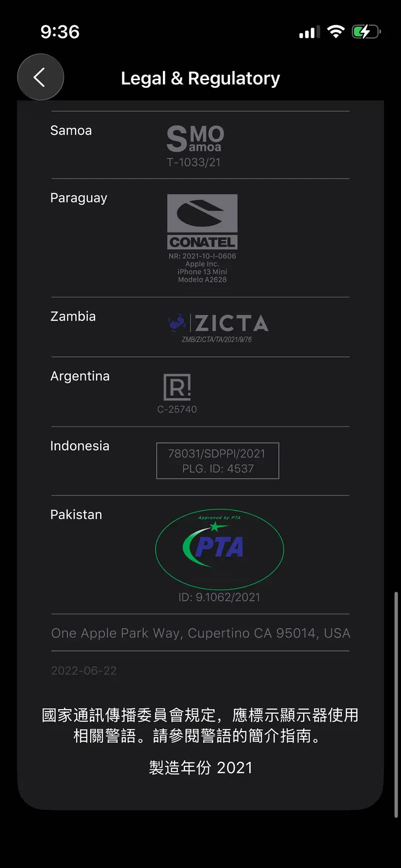Click Argentina's R! certification mark
Viewport: 401px width, 868px height.
tap(177, 387)
